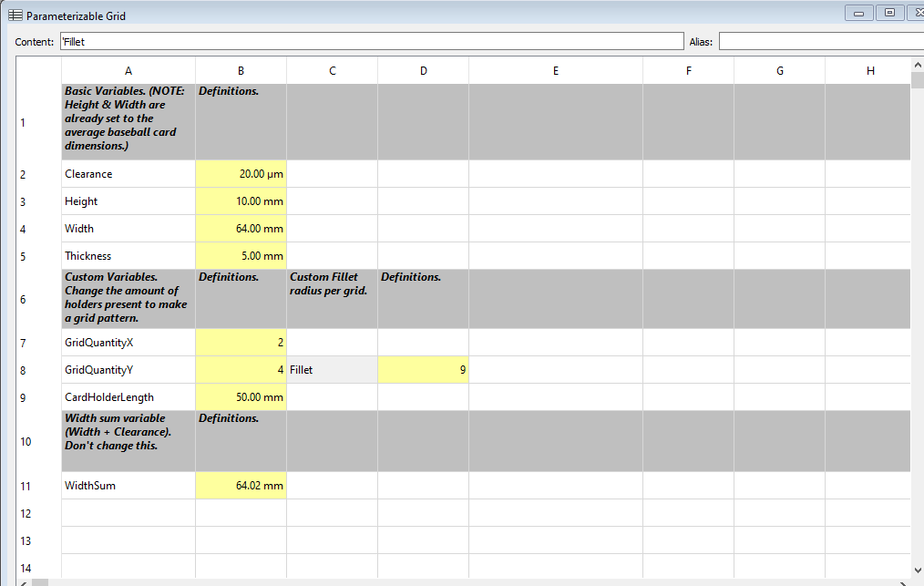Select the 'CardHolderLength' label cell
924x586 pixels.
128,397
